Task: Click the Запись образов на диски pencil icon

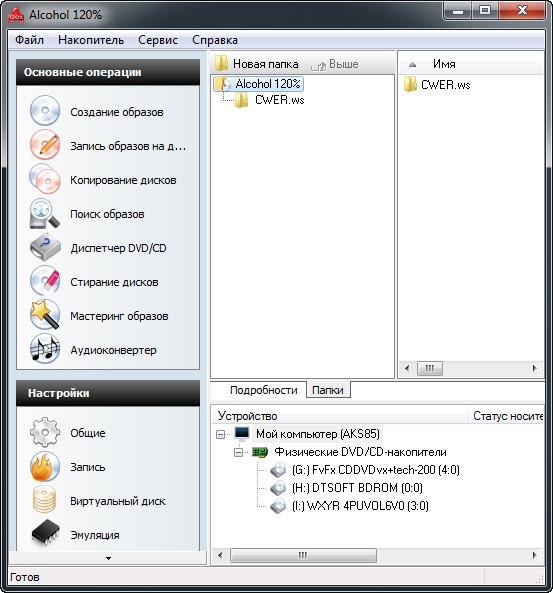Action: click(x=45, y=145)
